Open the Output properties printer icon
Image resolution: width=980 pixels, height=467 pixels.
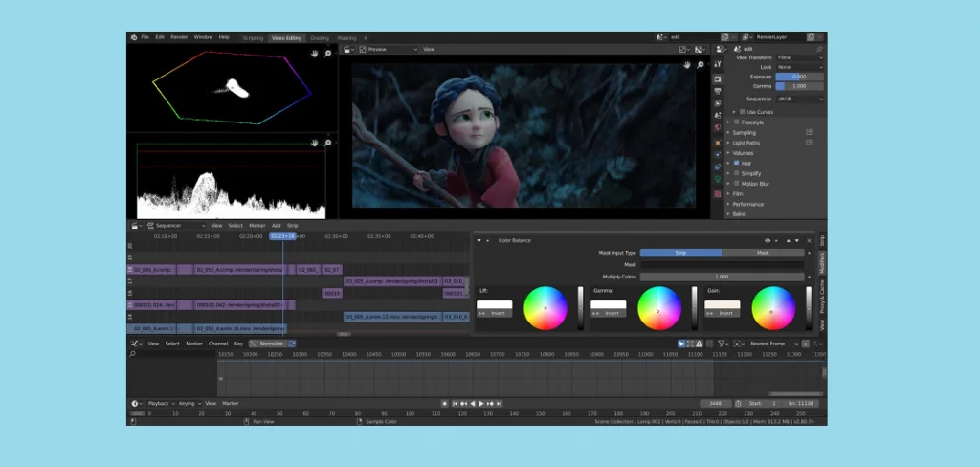[718, 91]
